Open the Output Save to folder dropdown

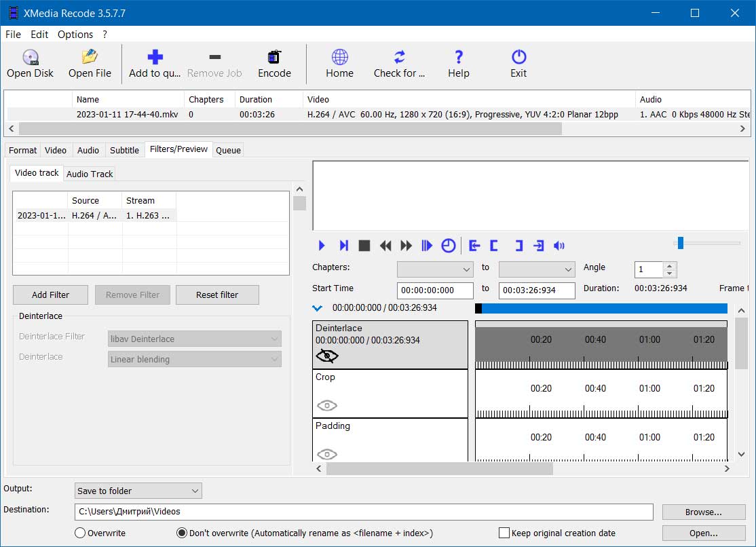click(x=138, y=491)
